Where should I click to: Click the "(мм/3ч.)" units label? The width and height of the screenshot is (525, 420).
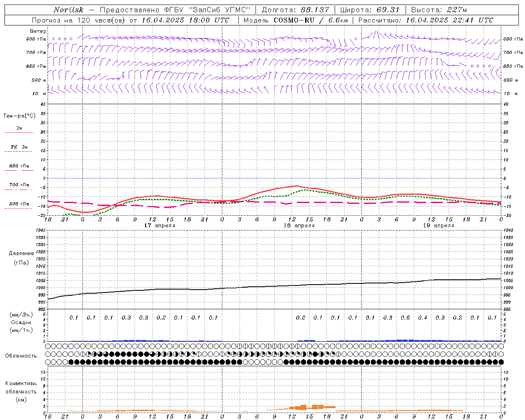[x=21, y=315]
